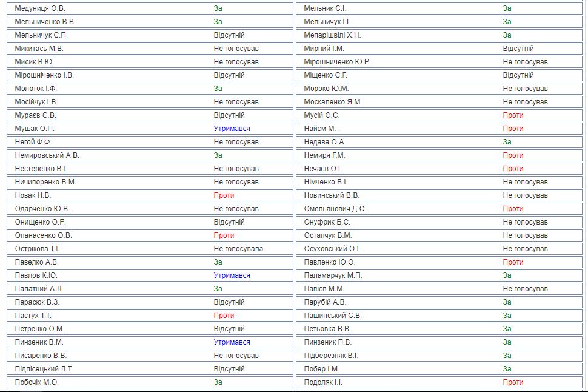This screenshot has height=392, width=588.
Task: Click the name Мепарішвілі Х.Н.
Action: coord(332,35)
